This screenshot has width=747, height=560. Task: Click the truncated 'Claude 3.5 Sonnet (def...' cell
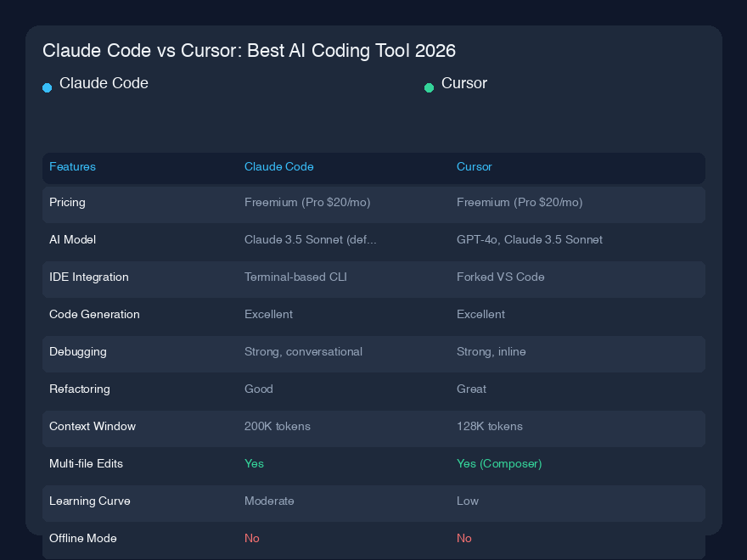click(310, 239)
